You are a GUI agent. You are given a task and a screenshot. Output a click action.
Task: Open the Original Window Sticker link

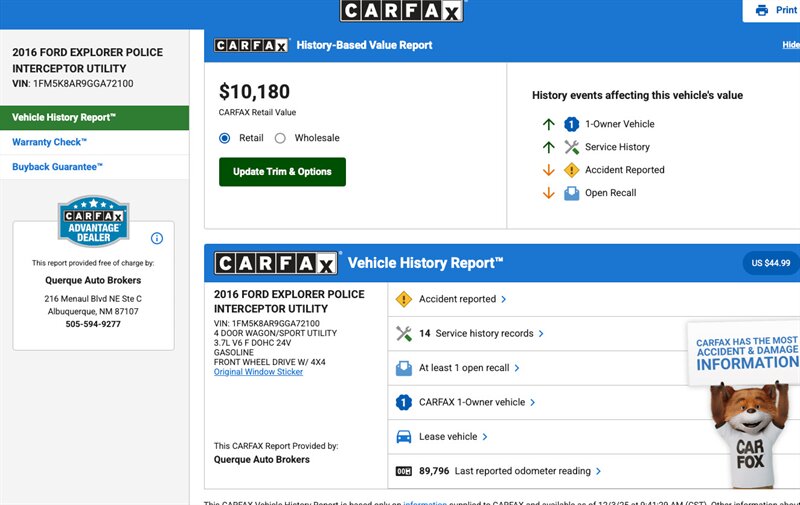(258, 372)
